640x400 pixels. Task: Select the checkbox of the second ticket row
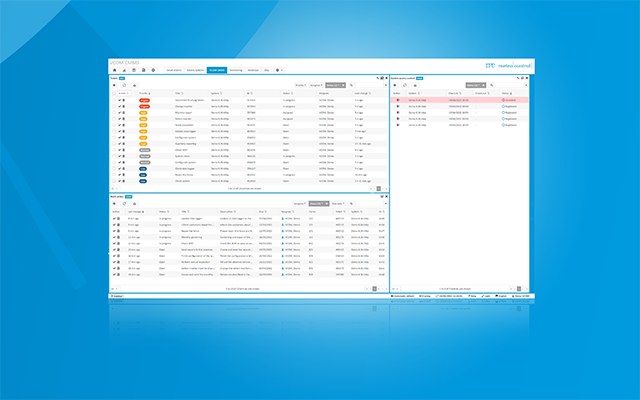pos(115,108)
